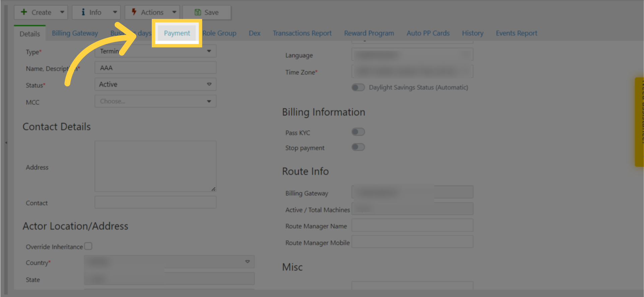Open the Status dropdown showing Active
644x297 pixels.
tap(155, 84)
